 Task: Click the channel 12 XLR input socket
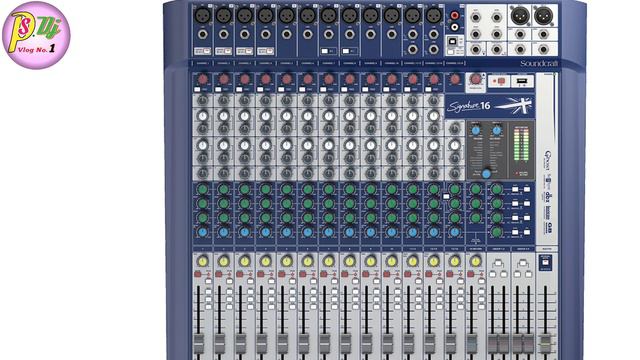433,16
